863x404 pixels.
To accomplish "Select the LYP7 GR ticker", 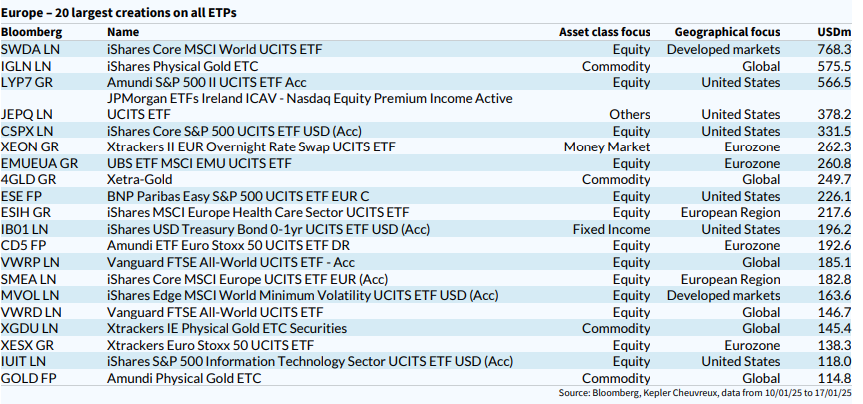I will pyautogui.click(x=26, y=82).
